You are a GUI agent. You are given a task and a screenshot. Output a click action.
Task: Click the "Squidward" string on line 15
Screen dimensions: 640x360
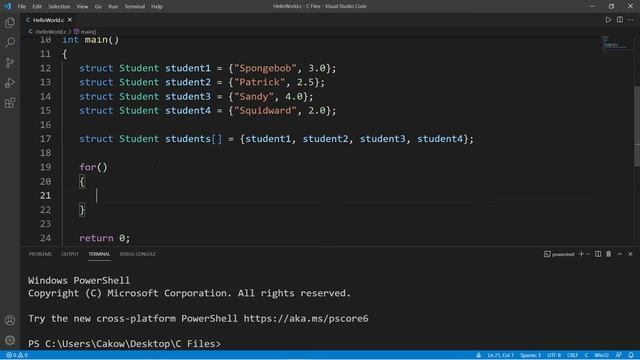pyautogui.click(x=265, y=111)
